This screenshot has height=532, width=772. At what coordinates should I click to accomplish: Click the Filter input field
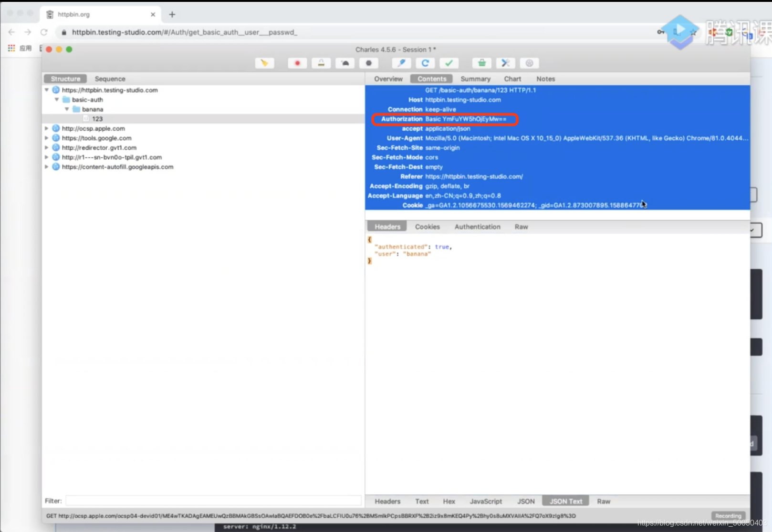213,501
